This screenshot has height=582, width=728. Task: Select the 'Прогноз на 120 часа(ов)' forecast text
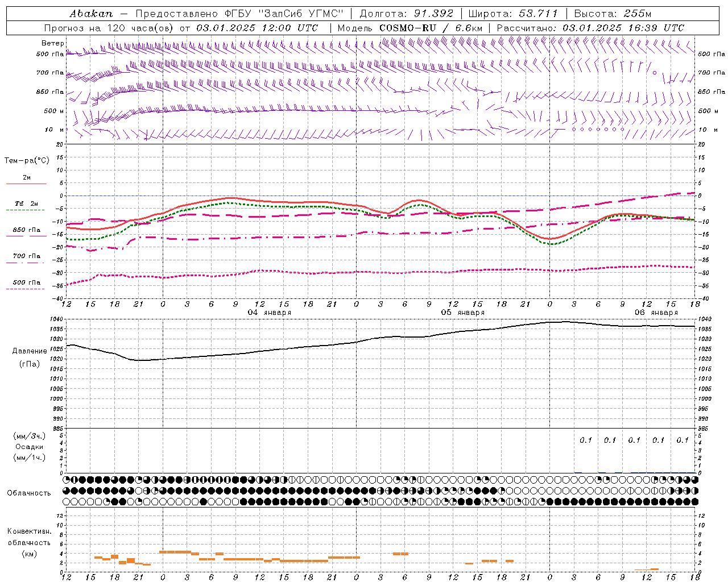click(109, 28)
